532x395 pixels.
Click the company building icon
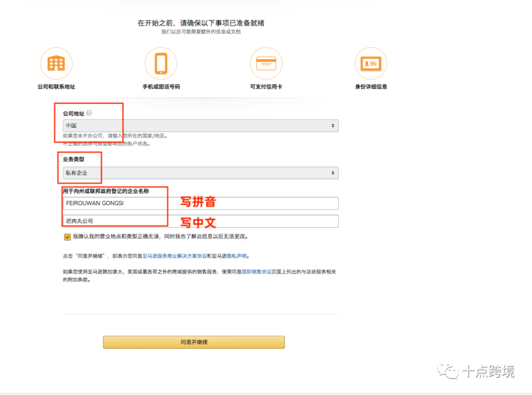point(56,63)
